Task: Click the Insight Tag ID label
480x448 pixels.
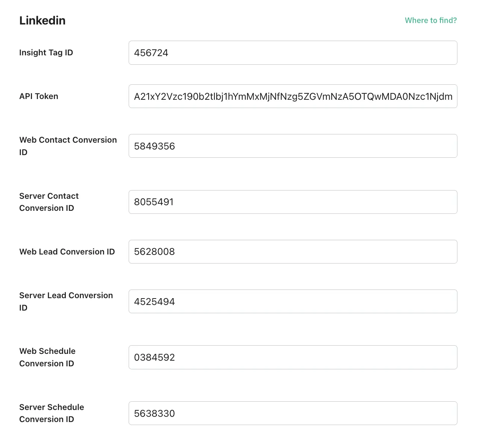Action: (46, 53)
